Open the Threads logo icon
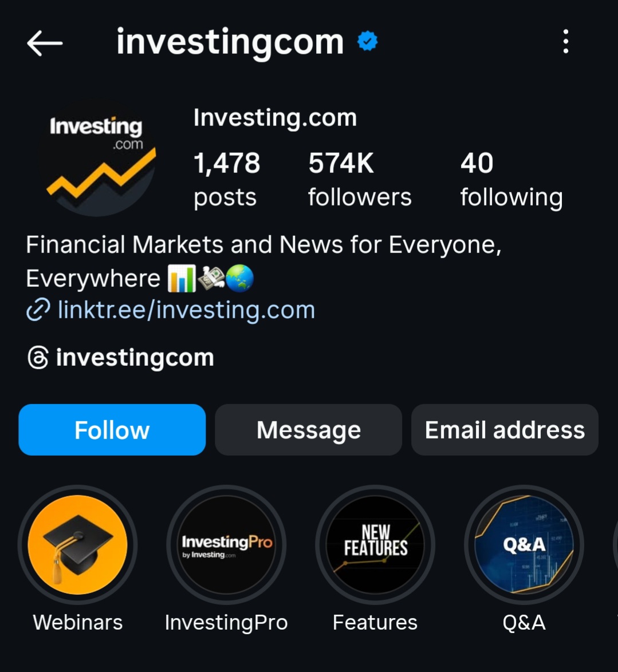618x672 pixels. [38, 357]
